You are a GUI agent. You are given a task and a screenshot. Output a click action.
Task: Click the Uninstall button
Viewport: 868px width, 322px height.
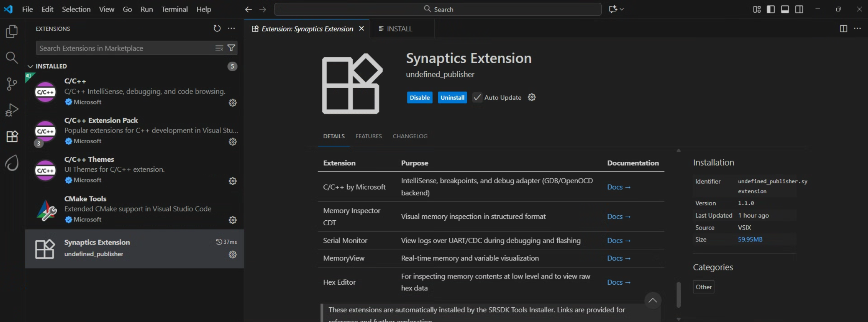(452, 97)
